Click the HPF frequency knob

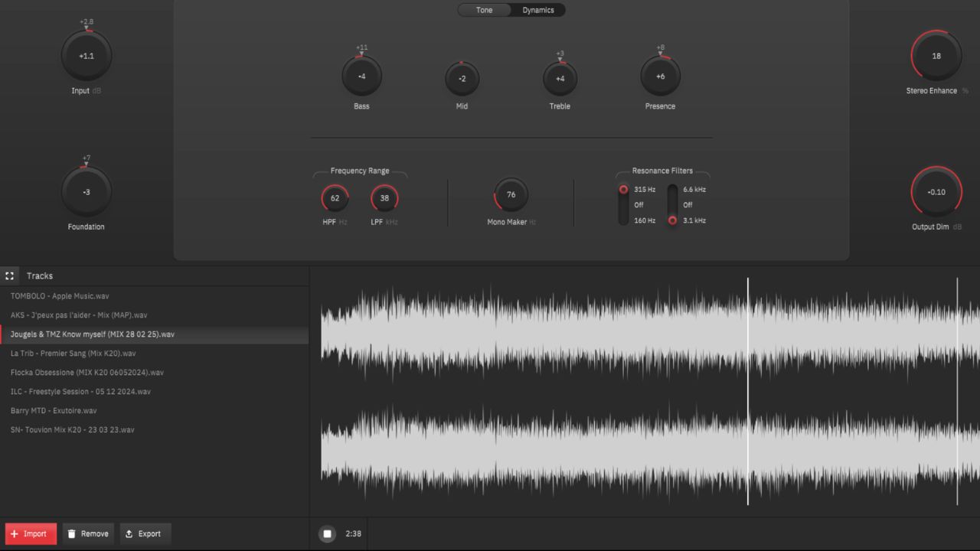point(335,198)
